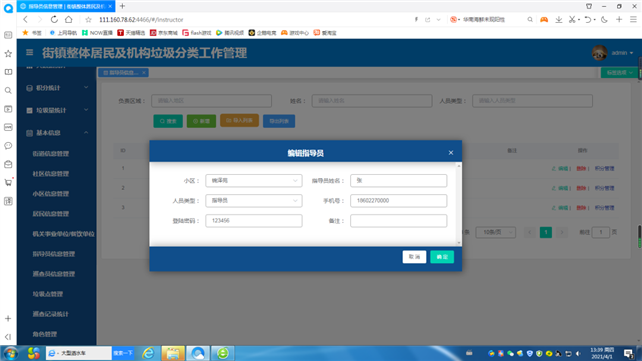
Task: Click the 姓名 search input
Action: tap(372, 101)
